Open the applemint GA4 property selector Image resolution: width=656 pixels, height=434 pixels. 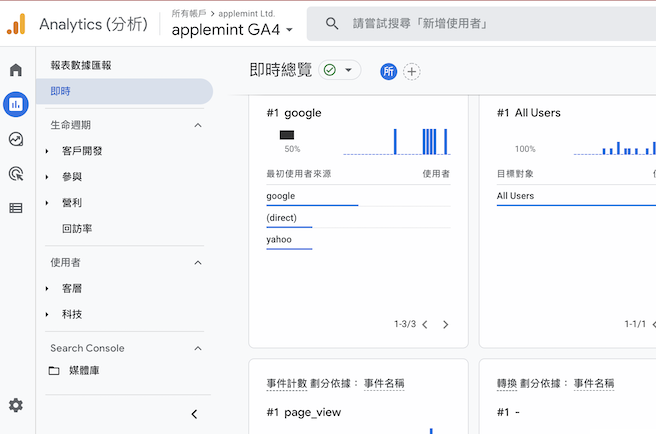tap(232, 30)
